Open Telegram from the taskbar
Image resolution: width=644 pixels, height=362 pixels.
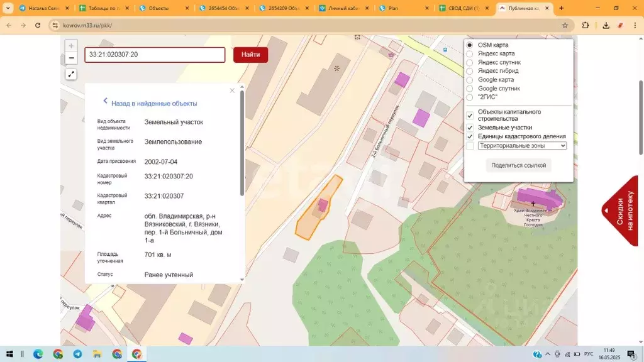tap(77, 354)
